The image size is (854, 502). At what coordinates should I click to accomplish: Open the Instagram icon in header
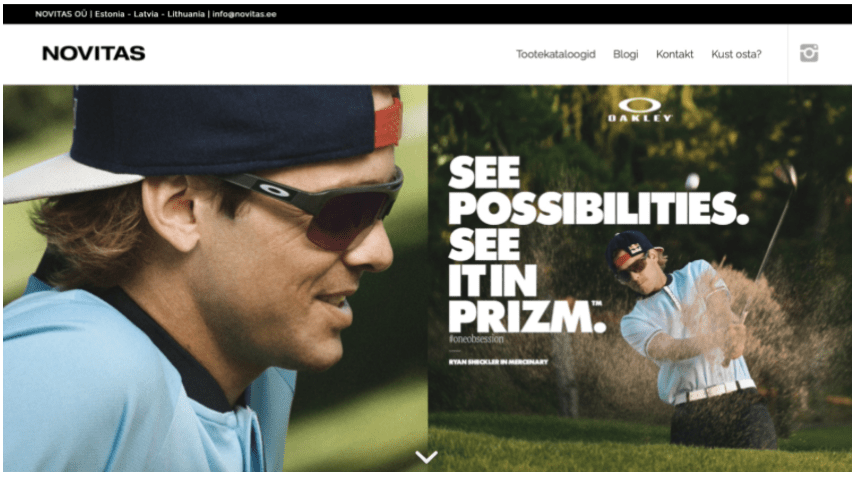point(809,53)
